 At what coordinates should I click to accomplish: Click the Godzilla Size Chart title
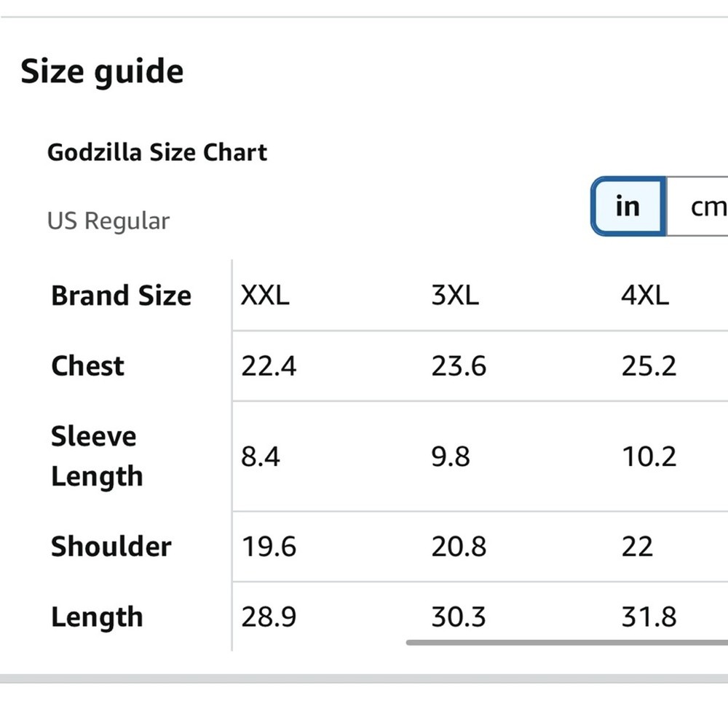[x=157, y=153]
